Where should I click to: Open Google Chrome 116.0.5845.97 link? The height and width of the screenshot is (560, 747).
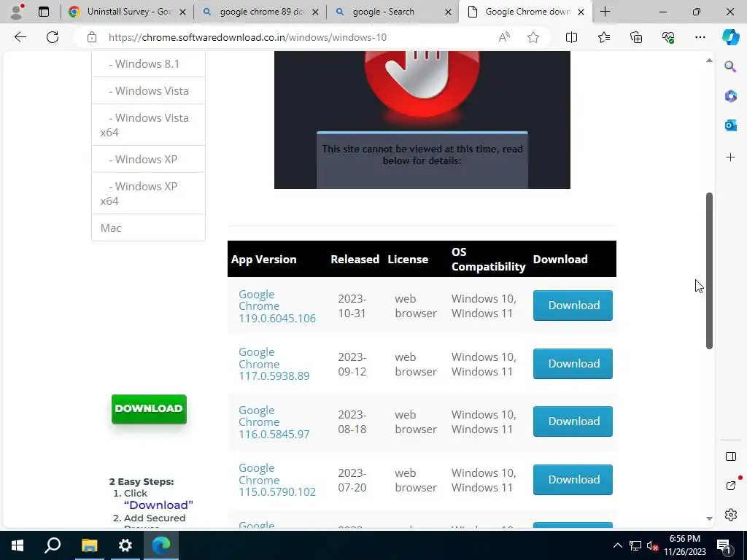pyautogui.click(x=274, y=422)
